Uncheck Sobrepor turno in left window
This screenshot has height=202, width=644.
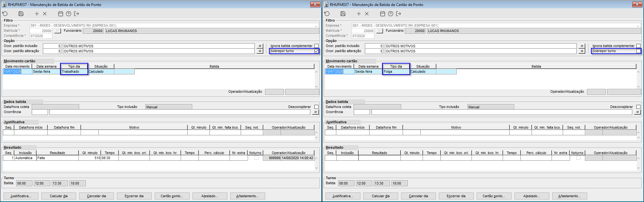pos(316,51)
